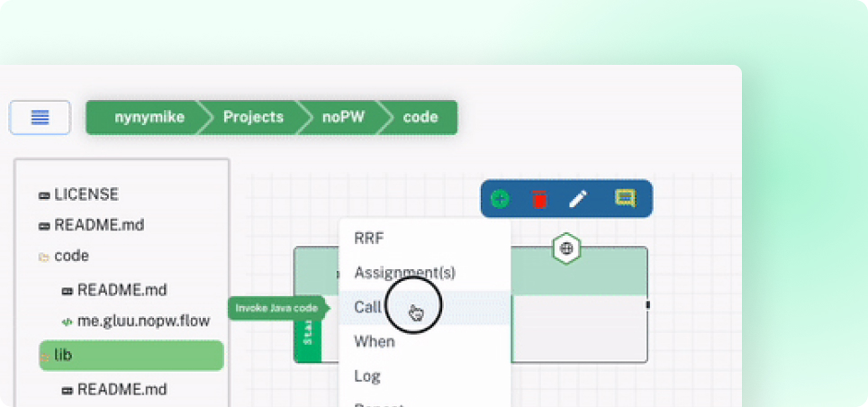The image size is (868, 407).
Task: Toggle the sidebar with the hamburger button
Action: click(41, 117)
